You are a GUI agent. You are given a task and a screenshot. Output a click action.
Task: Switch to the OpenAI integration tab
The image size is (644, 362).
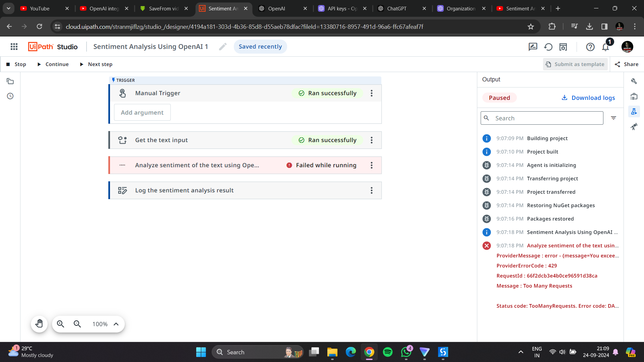[x=104, y=8]
